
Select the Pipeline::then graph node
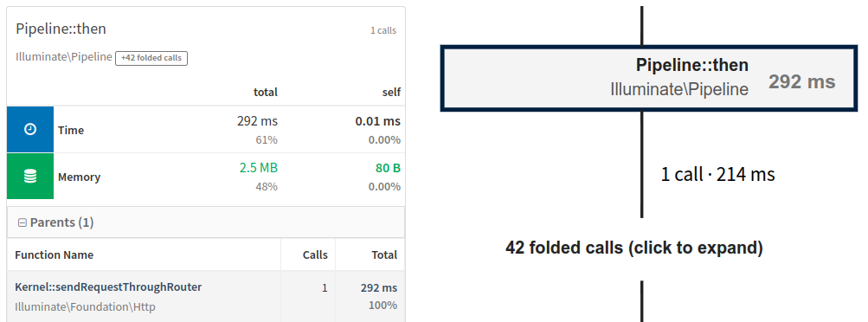[649, 79]
